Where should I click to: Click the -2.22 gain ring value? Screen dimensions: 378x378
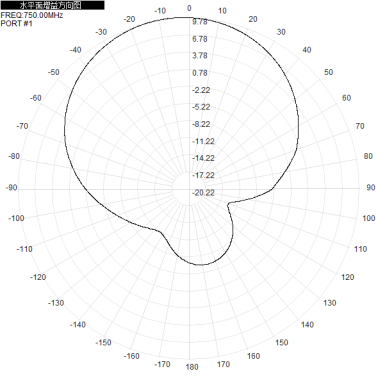[x=201, y=90]
